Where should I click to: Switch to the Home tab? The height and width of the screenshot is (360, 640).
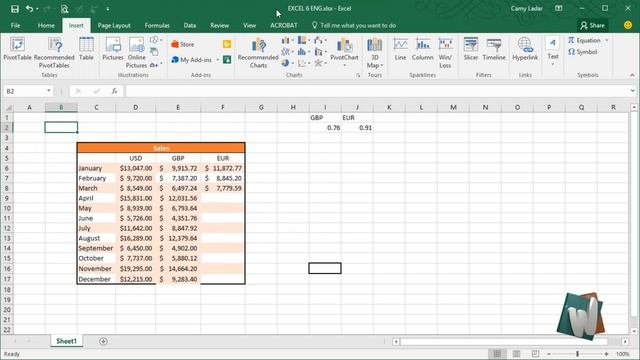46,25
